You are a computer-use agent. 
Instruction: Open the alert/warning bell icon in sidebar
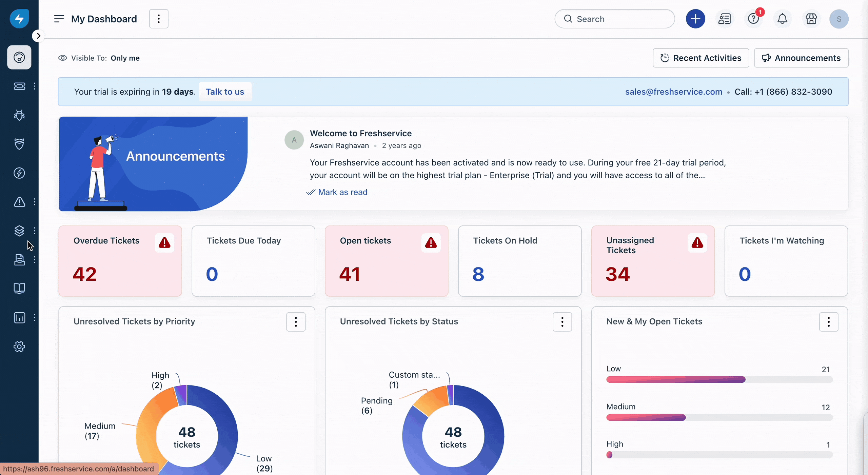(19, 202)
